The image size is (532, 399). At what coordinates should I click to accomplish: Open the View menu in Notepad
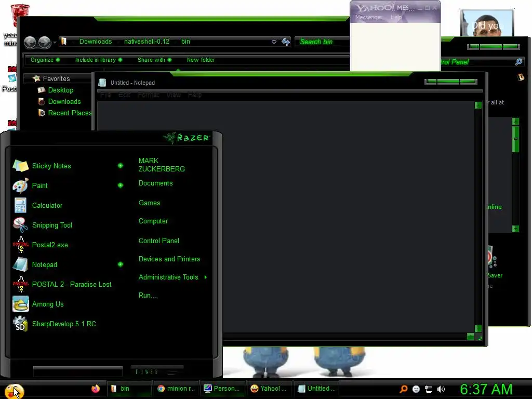click(174, 95)
